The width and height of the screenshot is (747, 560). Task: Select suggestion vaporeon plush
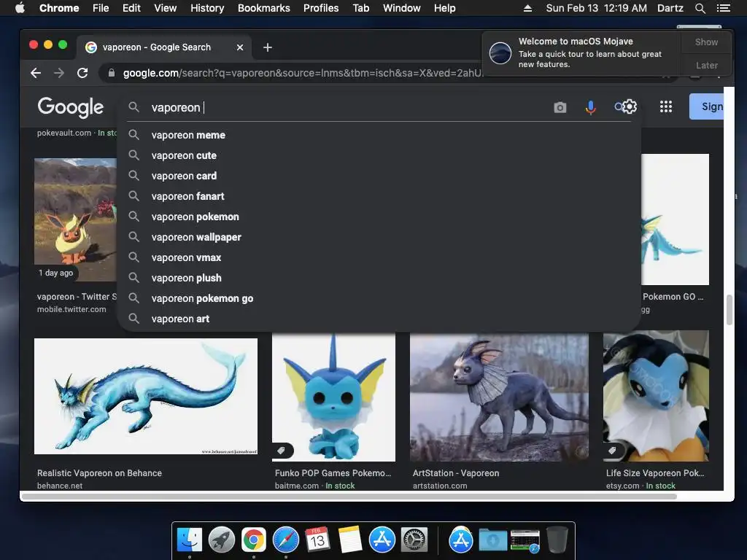click(379, 278)
